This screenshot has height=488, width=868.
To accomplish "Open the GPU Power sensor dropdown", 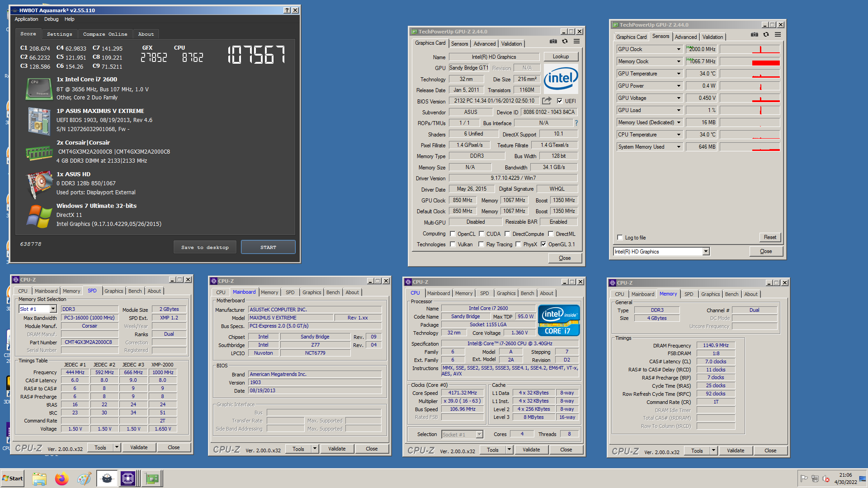I will (679, 86).
